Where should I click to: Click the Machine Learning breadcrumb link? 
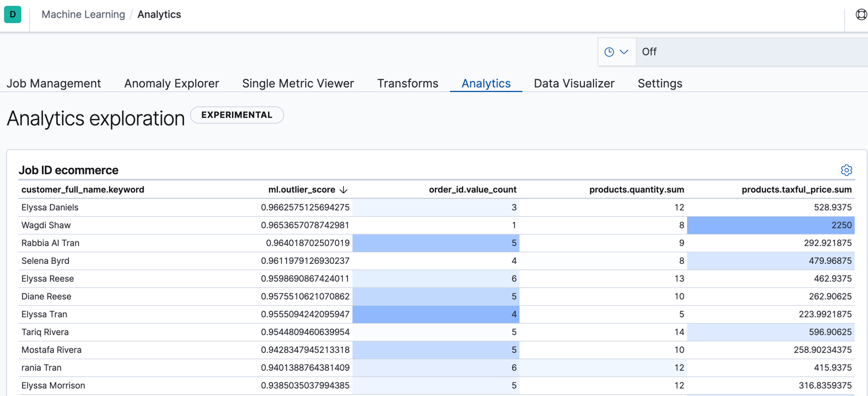tap(83, 14)
